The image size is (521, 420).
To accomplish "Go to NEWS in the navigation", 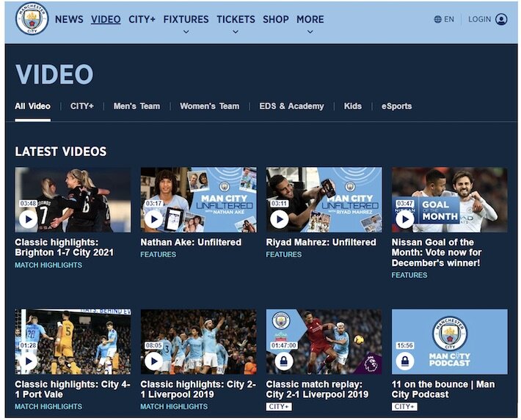I will 69,19.
